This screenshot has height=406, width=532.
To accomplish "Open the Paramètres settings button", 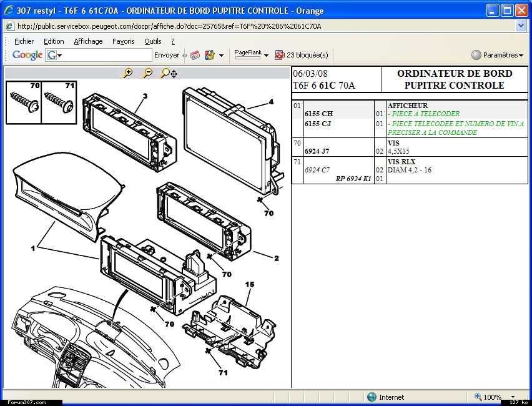I will click(497, 55).
